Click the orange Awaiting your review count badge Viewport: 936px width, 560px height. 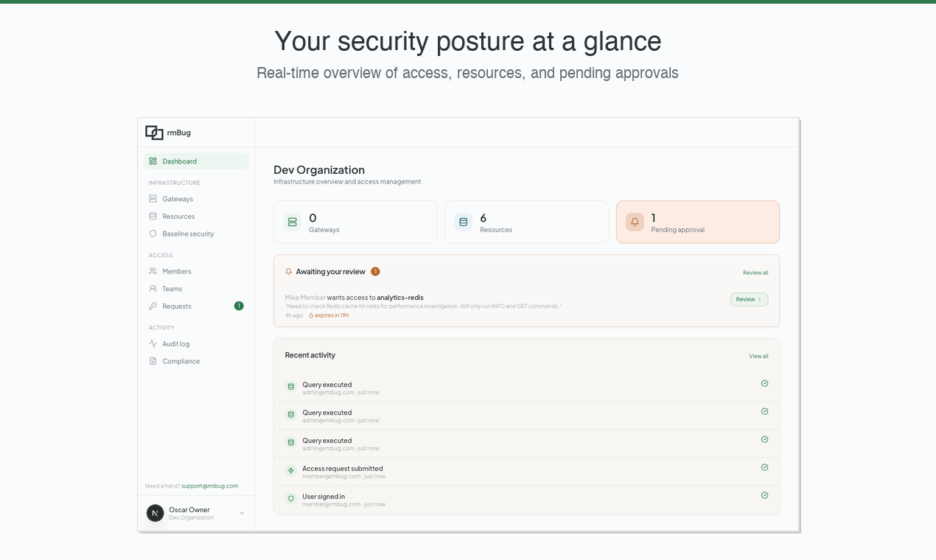tap(375, 271)
